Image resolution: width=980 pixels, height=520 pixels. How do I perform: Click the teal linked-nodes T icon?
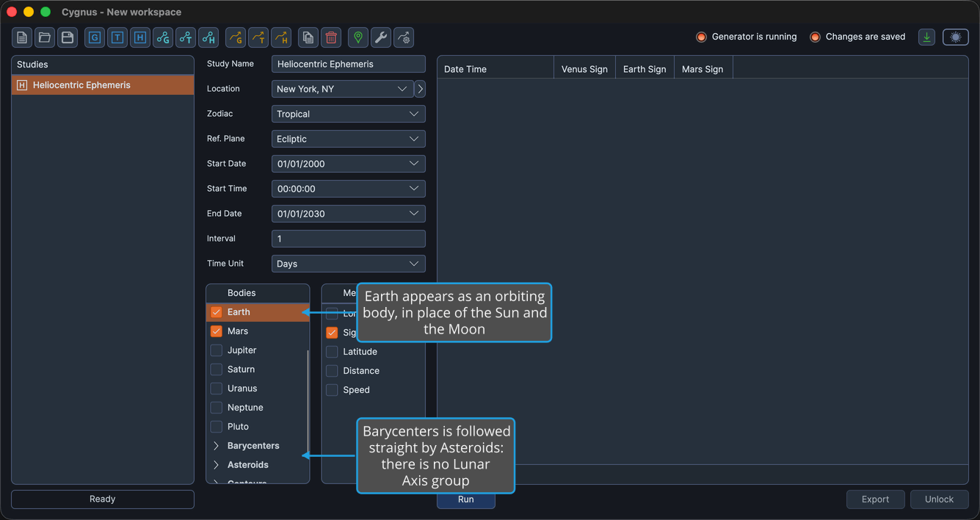point(186,37)
